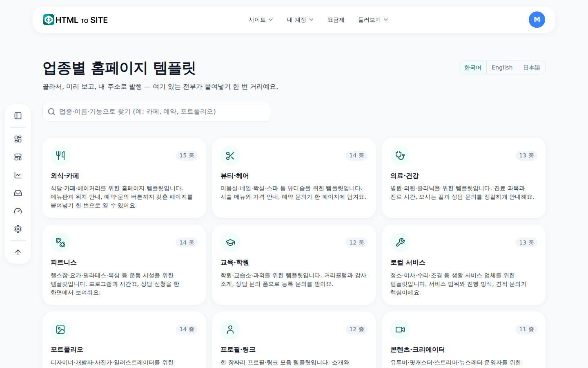Click the 11 종 badge on 콘텐츠·크리에이터

tap(527, 330)
